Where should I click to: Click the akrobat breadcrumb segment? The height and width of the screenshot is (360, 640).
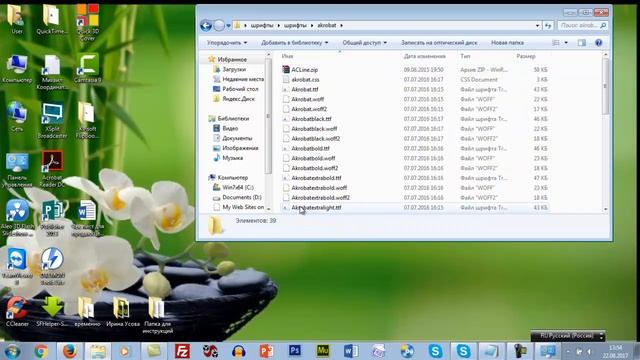coord(327,25)
